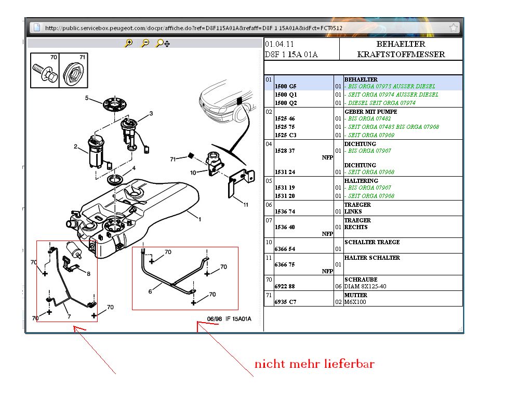The image size is (532, 399).
Task: Click callout number 1 on tank diagram
Action: click(199, 219)
